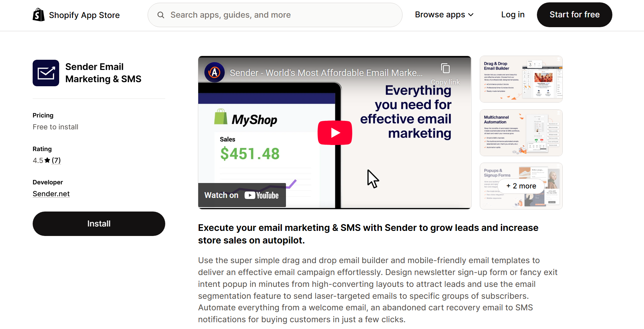Click the Copy link icon on the video
This screenshot has width=644, height=329.
445,68
